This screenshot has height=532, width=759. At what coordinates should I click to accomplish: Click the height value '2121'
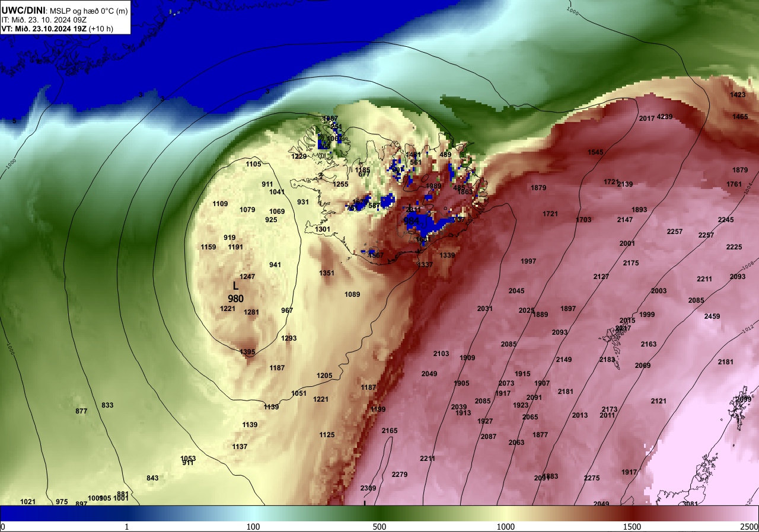point(659,401)
